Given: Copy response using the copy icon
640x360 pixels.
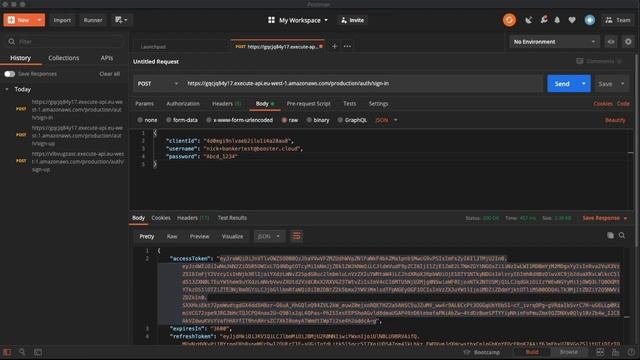Looking at the screenshot, I should pos(610,236).
